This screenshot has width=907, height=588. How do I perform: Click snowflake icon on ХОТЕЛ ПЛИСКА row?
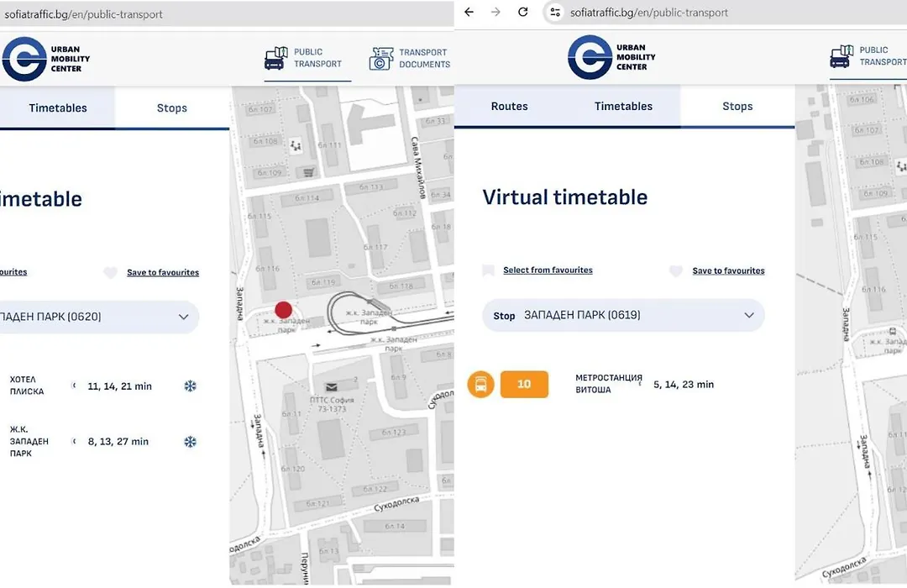191,386
